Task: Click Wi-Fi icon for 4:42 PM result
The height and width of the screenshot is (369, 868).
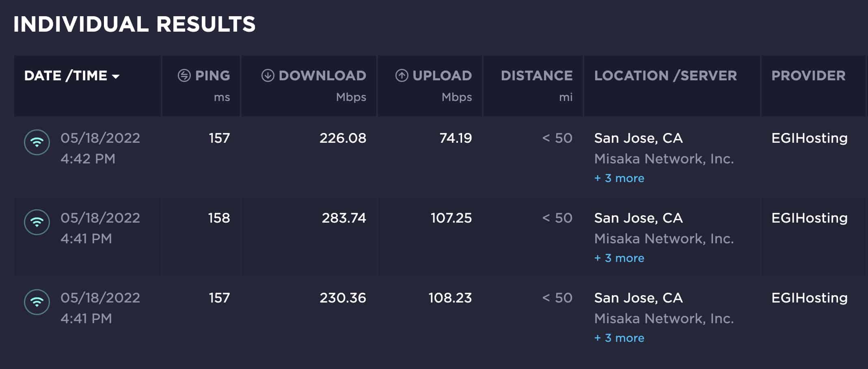Action: click(x=37, y=142)
